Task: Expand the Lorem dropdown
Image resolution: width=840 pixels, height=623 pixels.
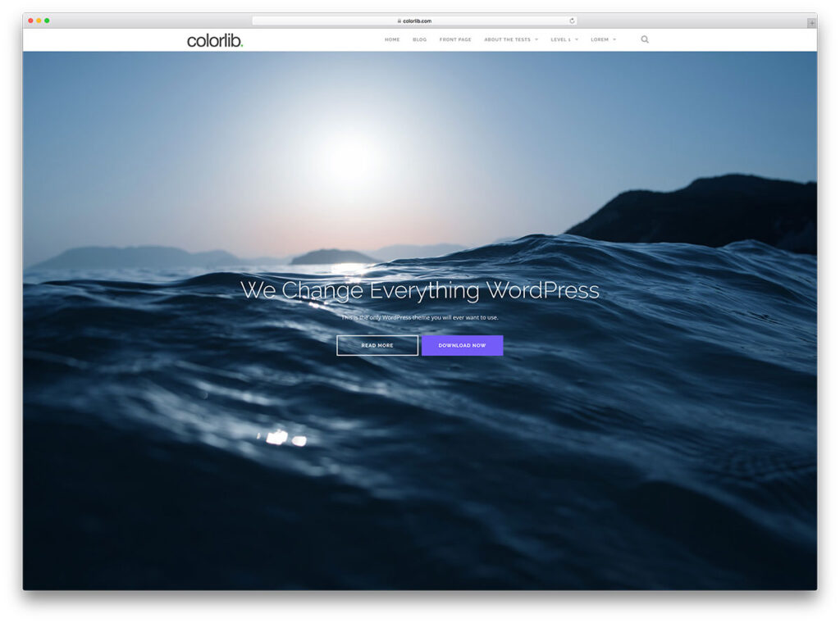Action: [x=601, y=39]
